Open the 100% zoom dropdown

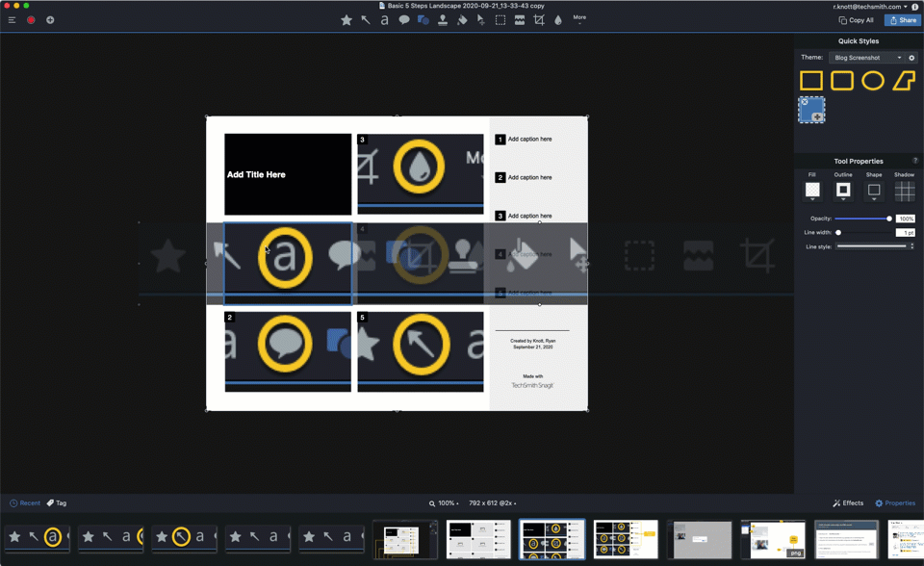coord(444,502)
